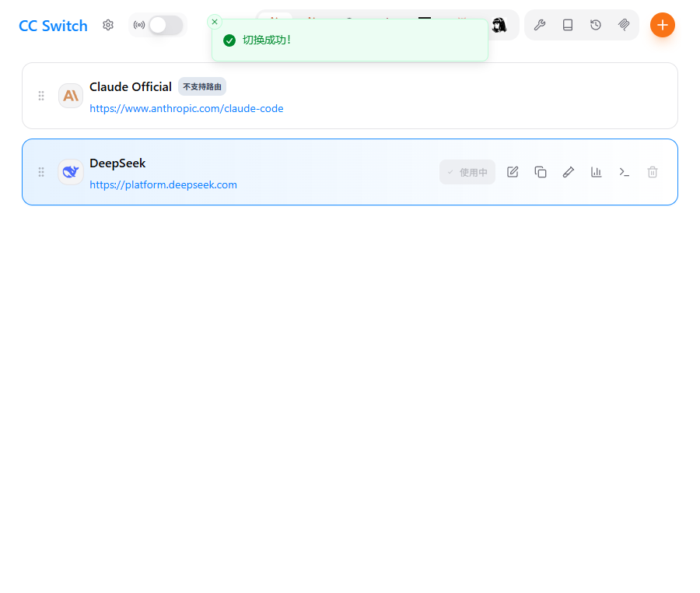Image resolution: width=700 pixels, height=593 pixels.
Task: Click the DeepSeek whale logo
Action: click(71, 172)
